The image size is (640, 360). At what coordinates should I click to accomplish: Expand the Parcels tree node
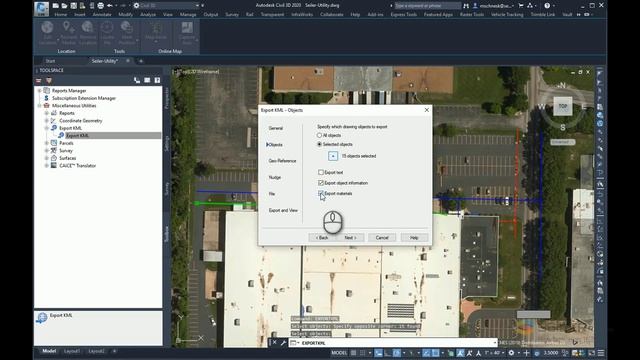47,143
